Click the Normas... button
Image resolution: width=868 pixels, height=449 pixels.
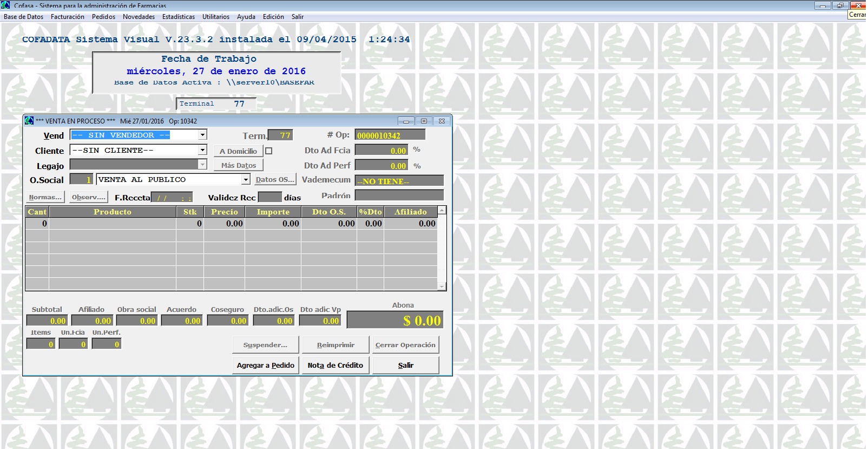pos(45,197)
